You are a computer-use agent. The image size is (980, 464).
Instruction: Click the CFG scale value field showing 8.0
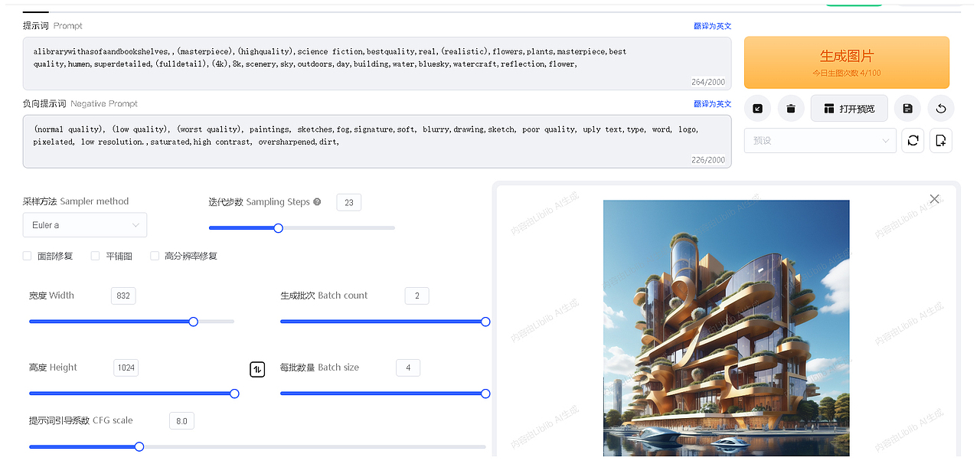coord(181,420)
